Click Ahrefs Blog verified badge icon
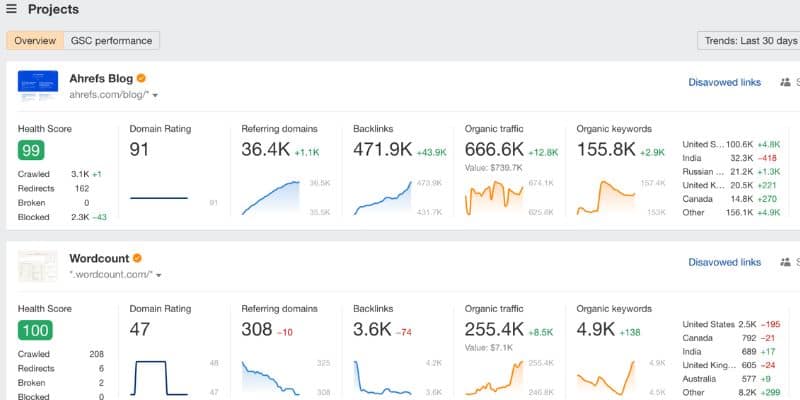Screen dimensions: 800x400 [142, 78]
